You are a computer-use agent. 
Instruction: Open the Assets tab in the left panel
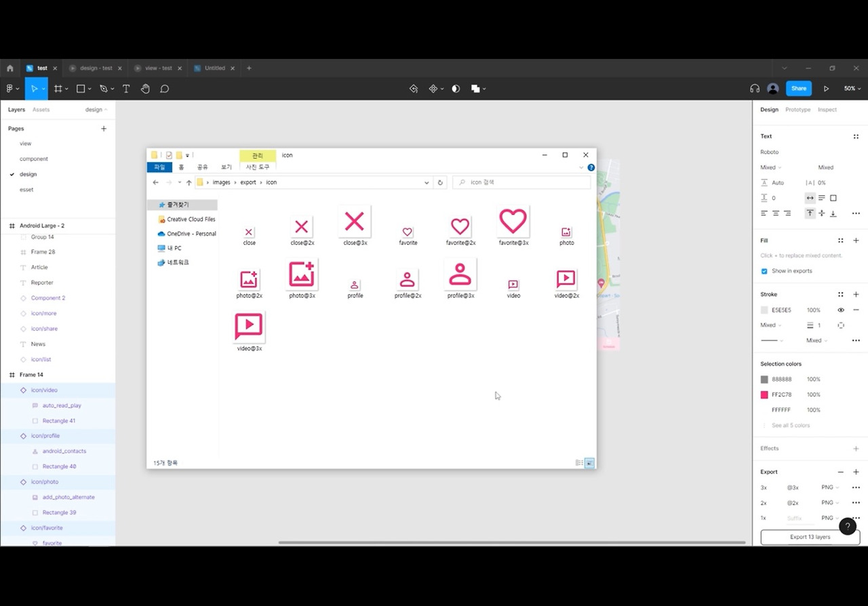click(x=41, y=110)
